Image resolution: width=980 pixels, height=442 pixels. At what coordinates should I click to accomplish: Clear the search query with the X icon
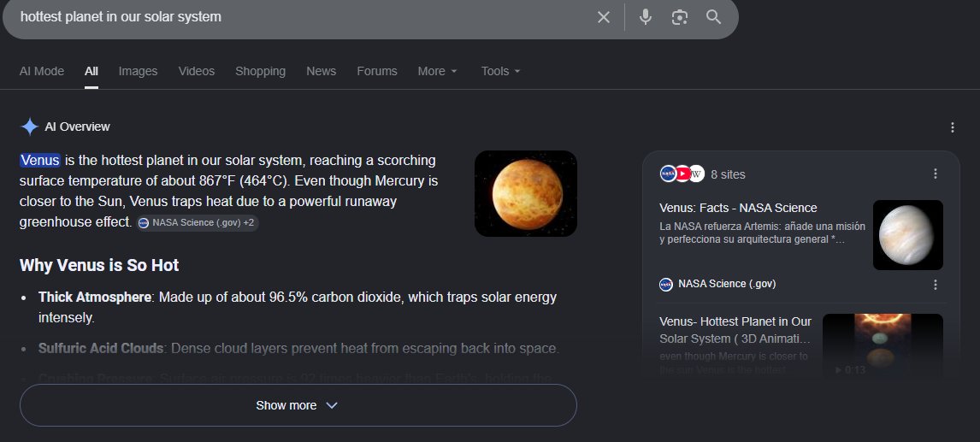point(603,17)
